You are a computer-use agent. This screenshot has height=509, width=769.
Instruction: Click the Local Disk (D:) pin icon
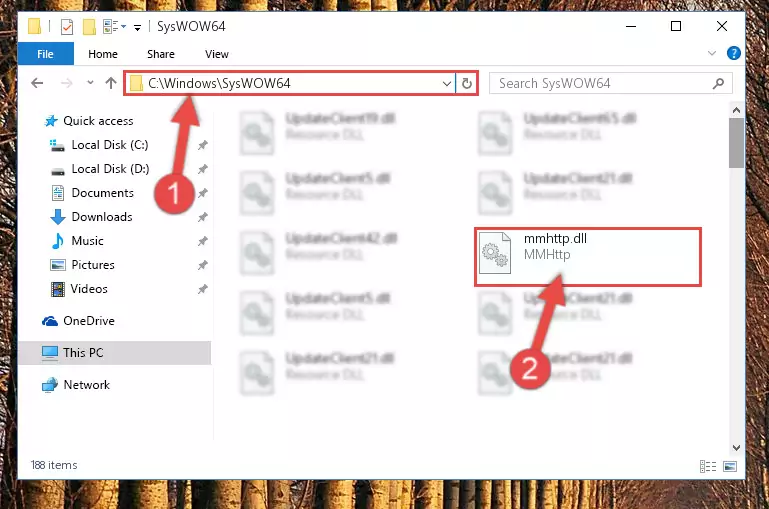pos(203,169)
